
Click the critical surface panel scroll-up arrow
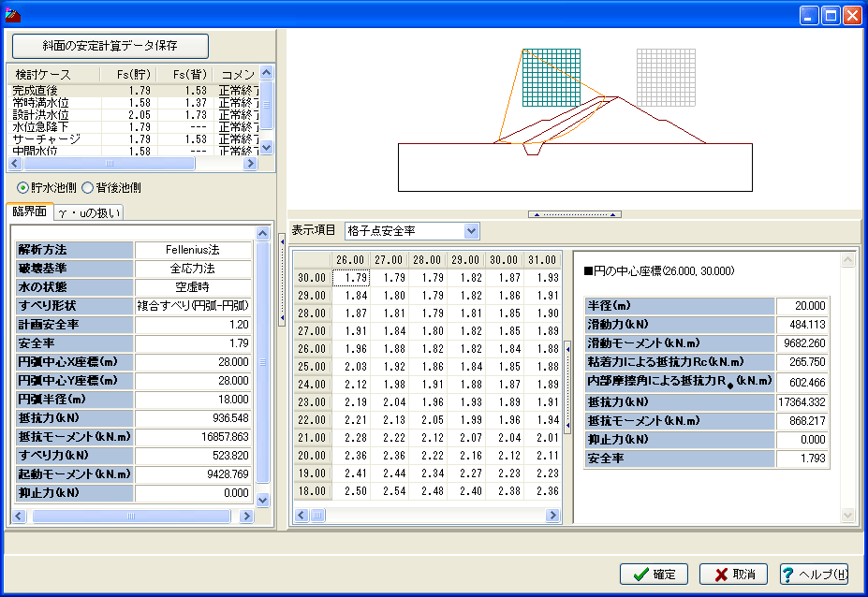(x=263, y=233)
